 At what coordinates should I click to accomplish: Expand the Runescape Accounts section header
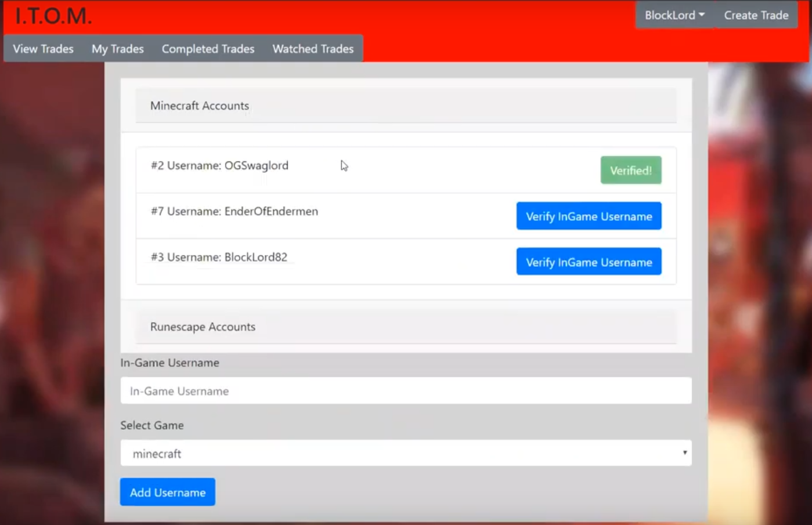(x=203, y=327)
